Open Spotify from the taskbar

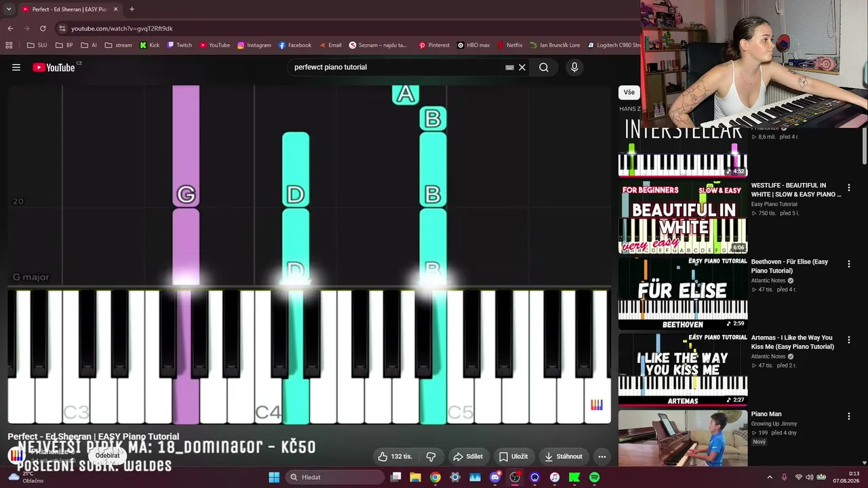click(594, 477)
